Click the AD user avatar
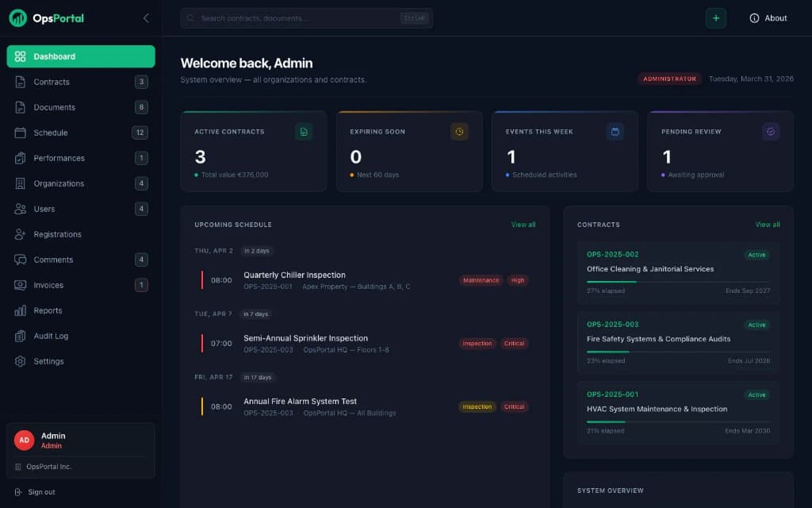Viewport: 812px width, 508px height. pos(24,440)
